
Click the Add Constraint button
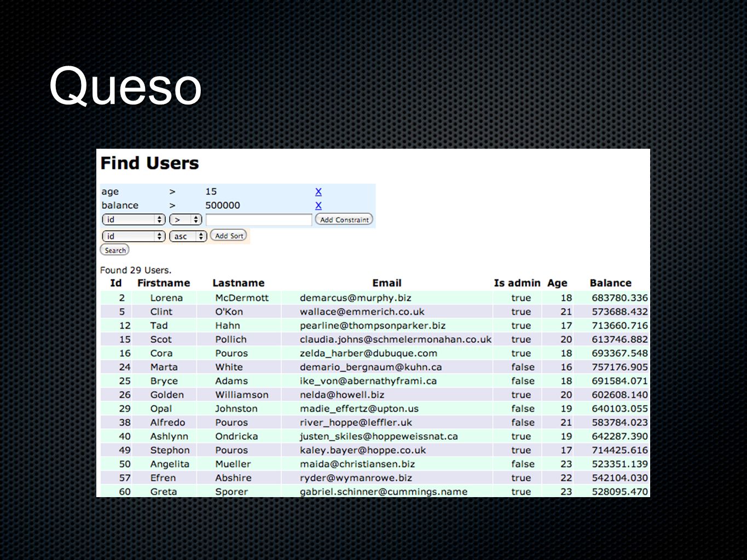(344, 219)
